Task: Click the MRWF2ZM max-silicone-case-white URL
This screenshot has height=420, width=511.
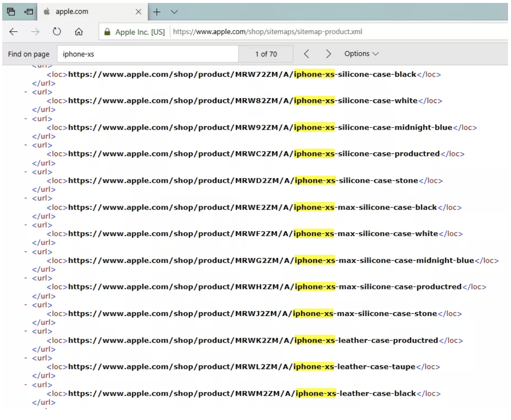Action: pos(253,234)
